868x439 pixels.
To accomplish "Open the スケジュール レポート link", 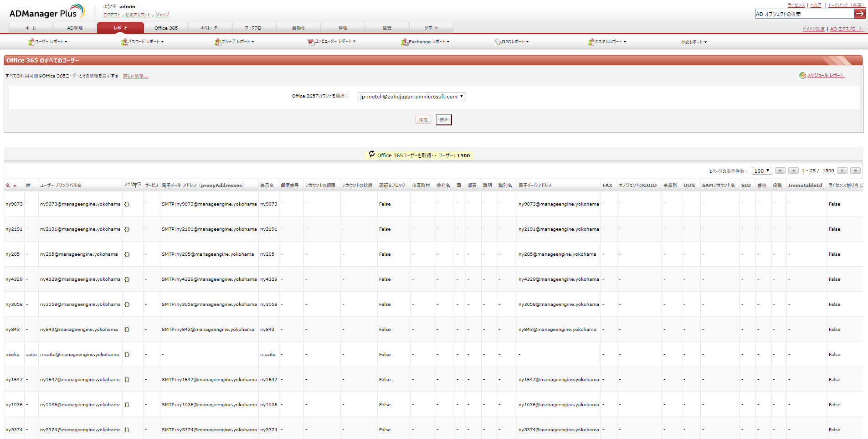I will tap(826, 75).
